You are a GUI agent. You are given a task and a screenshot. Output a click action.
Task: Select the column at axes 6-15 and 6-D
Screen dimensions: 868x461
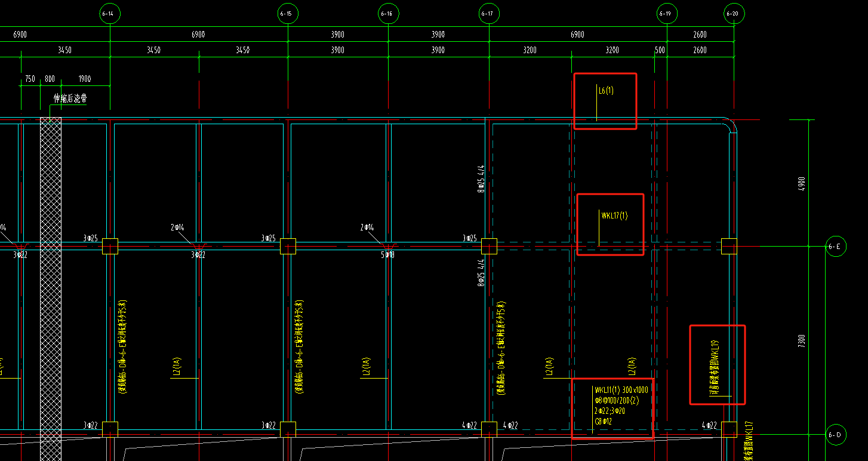(288, 429)
